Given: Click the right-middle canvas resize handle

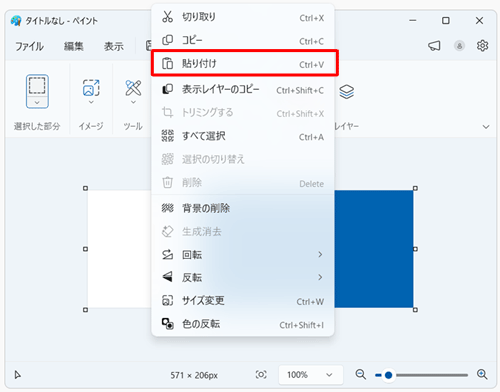Looking at the screenshot, I should point(415,249).
